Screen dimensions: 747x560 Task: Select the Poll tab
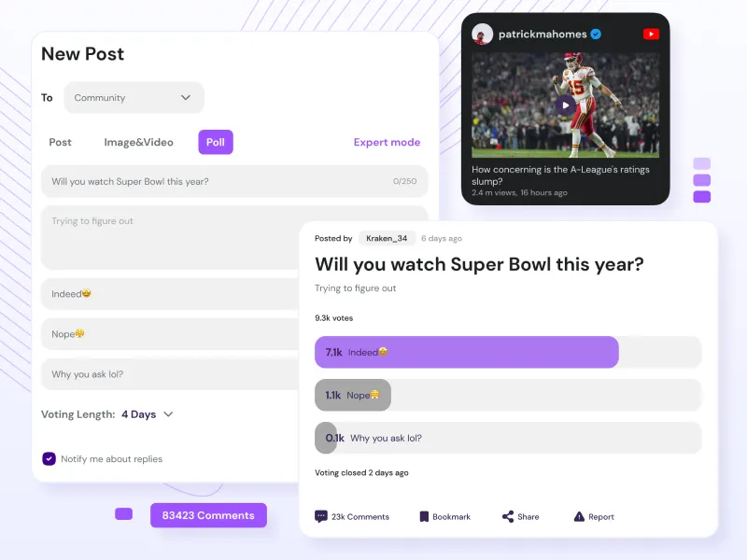point(216,142)
